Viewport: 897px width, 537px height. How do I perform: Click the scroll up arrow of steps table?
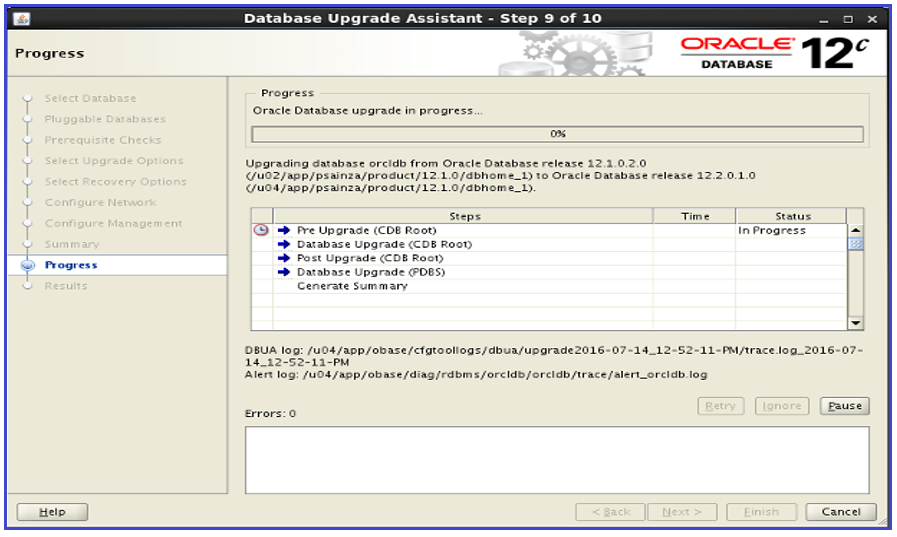point(855,230)
